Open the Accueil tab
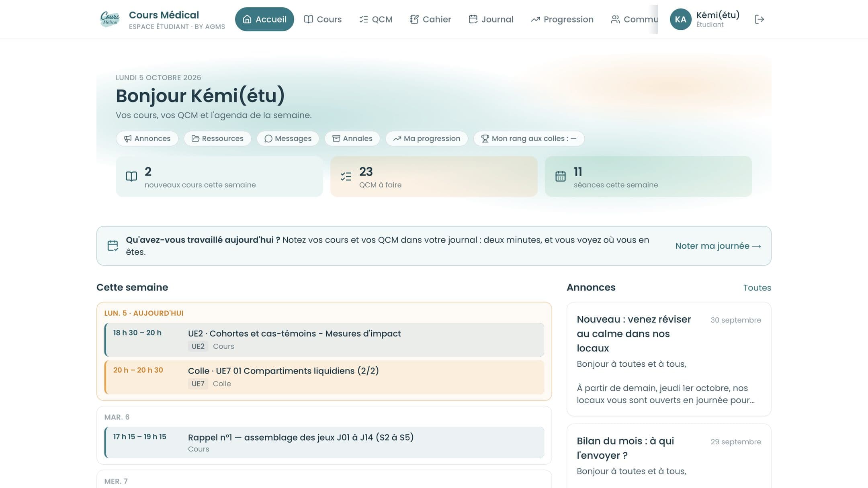 pyautogui.click(x=264, y=19)
